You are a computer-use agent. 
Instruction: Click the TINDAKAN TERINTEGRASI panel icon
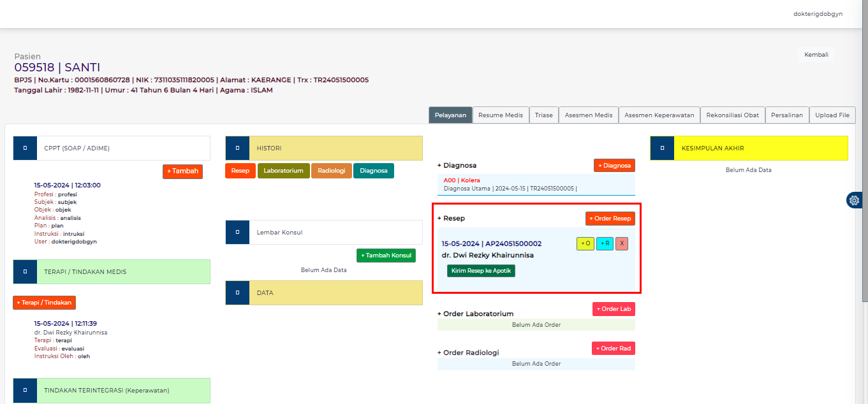(x=25, y=390)
